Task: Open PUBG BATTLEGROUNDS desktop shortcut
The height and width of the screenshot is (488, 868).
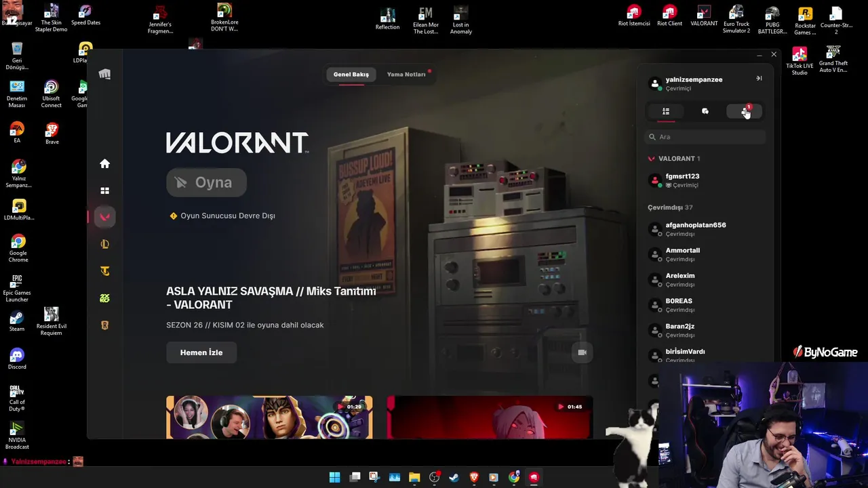Action: click(772, 20)
